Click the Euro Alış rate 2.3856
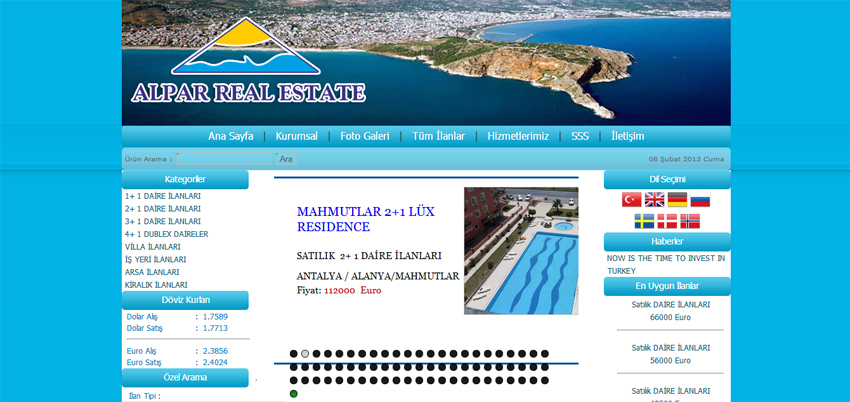 click(x=215, y=351)
